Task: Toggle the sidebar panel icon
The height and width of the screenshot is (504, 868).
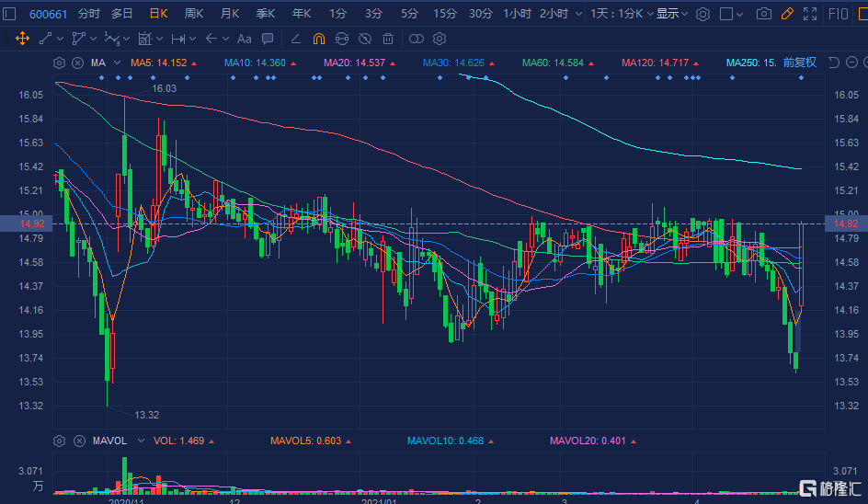Action: click(x=9, y=14)
